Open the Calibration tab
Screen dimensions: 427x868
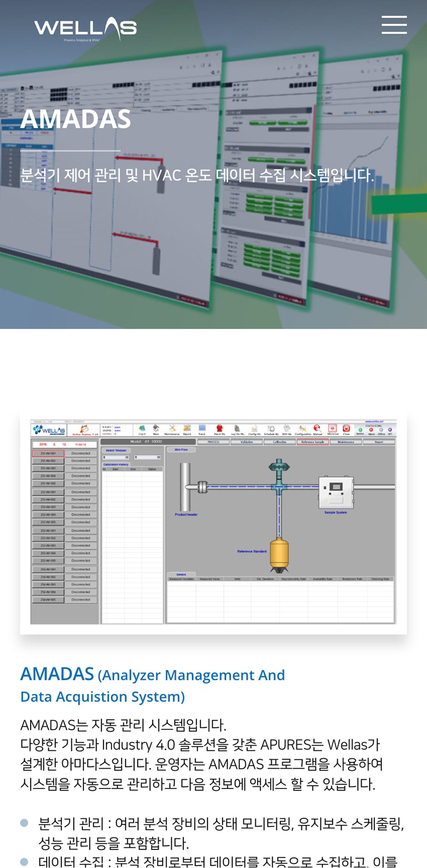279,442
